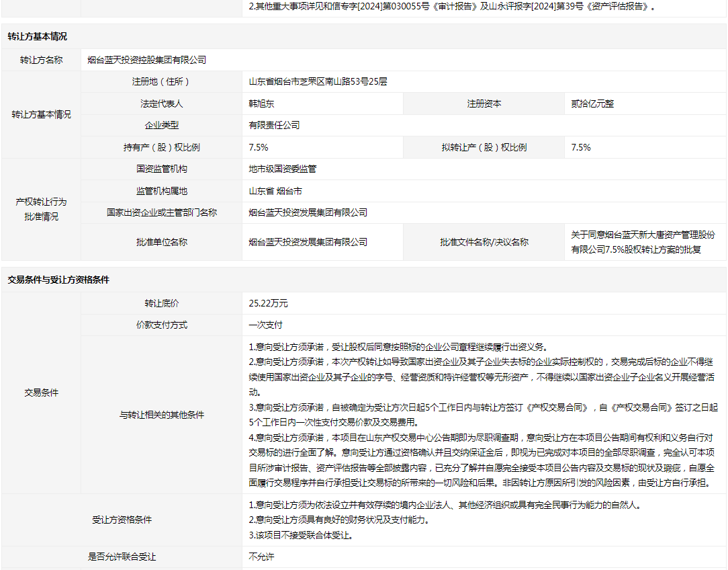The image size is (728, 570).
Task: Select the floor price 25.22万元
Action: click(x=268, y=303)
